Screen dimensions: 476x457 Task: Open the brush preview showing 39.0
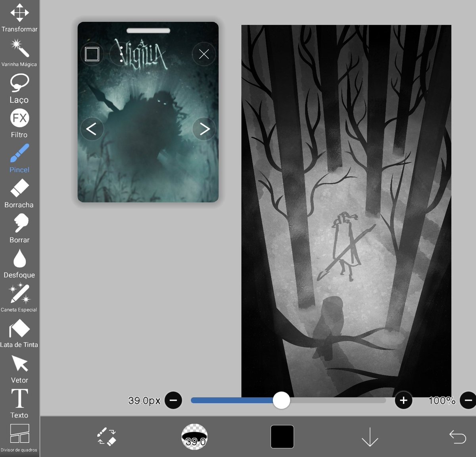point(194,436)
